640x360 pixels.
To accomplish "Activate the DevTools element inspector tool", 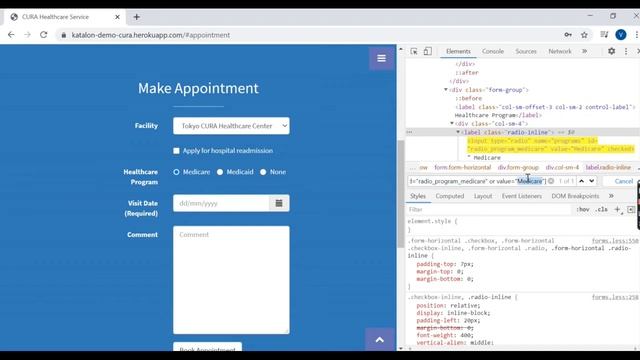I will click(x=414, y=51).
